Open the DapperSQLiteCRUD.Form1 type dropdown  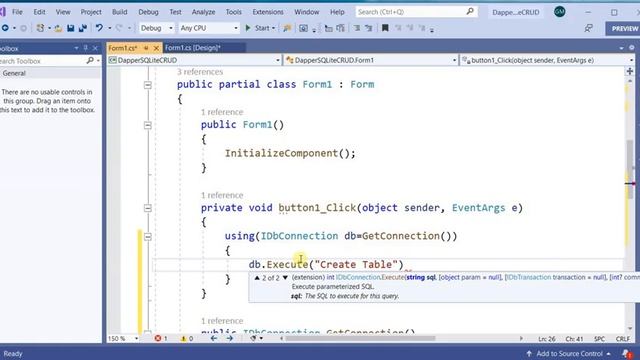coord(371,60)
